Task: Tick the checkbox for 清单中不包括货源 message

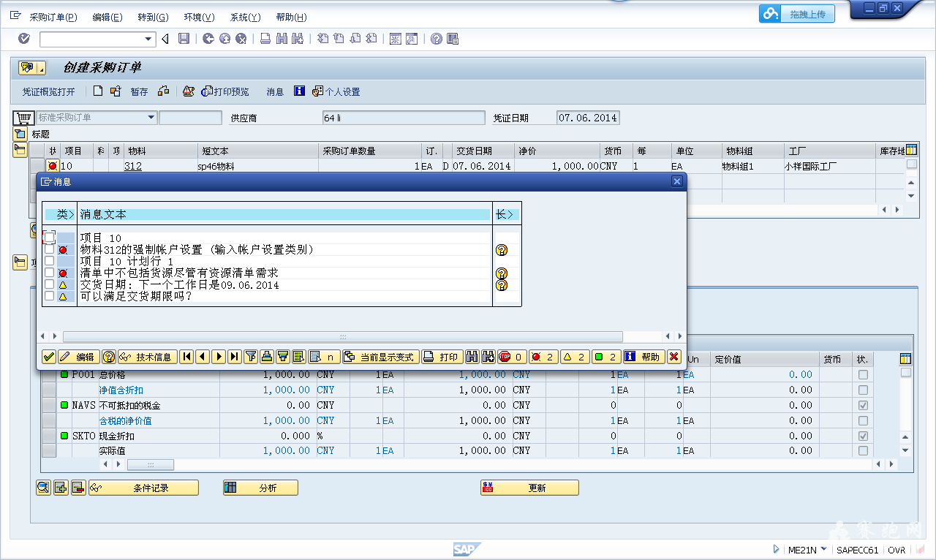Action: coord(49,273)
